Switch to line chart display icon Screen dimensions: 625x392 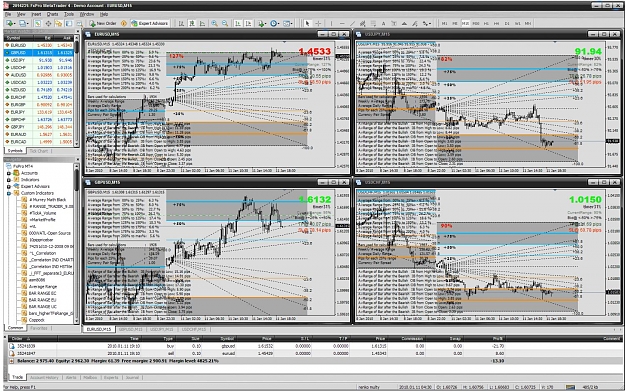pyautogui.click(x=202, y=24)
